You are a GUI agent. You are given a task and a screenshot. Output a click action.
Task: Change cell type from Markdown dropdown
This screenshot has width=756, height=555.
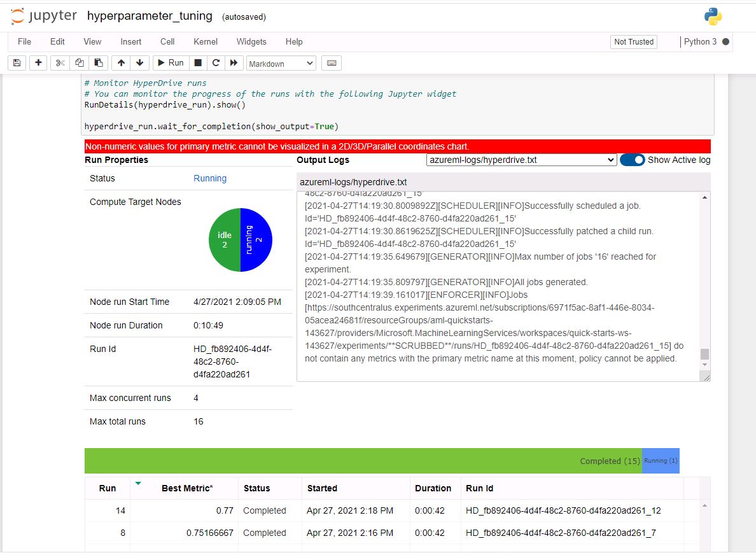coord(281,62)
